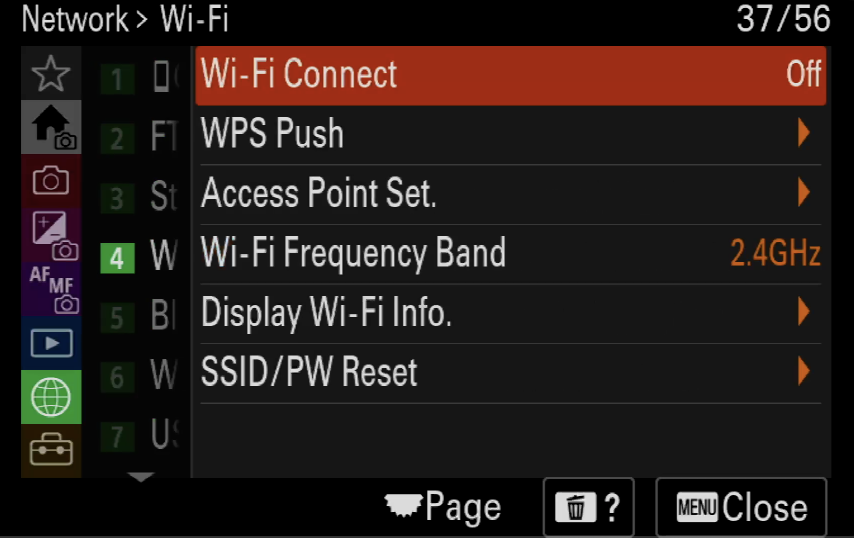Expand Access Point Set. arrow

803,192
